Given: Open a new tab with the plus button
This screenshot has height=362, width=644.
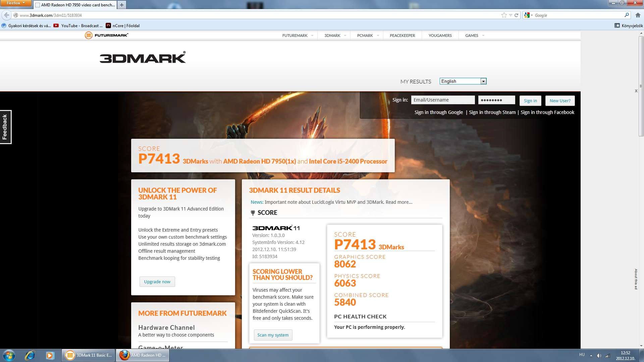Looking at the screenshot, I should 122,5.
